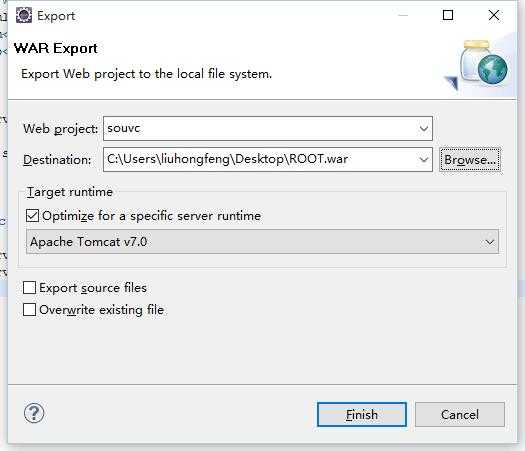Enable Export source files checkbox
This screenshot has height=451, width=525.
(29, 287)
